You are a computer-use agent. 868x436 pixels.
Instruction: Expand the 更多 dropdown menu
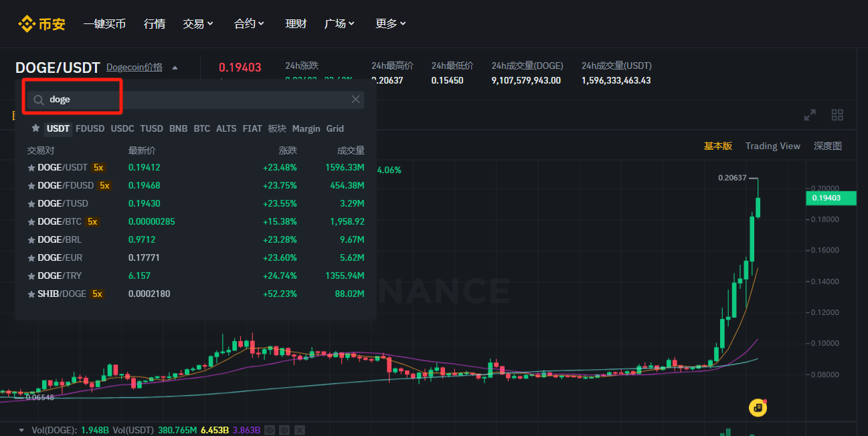[391, 23]
